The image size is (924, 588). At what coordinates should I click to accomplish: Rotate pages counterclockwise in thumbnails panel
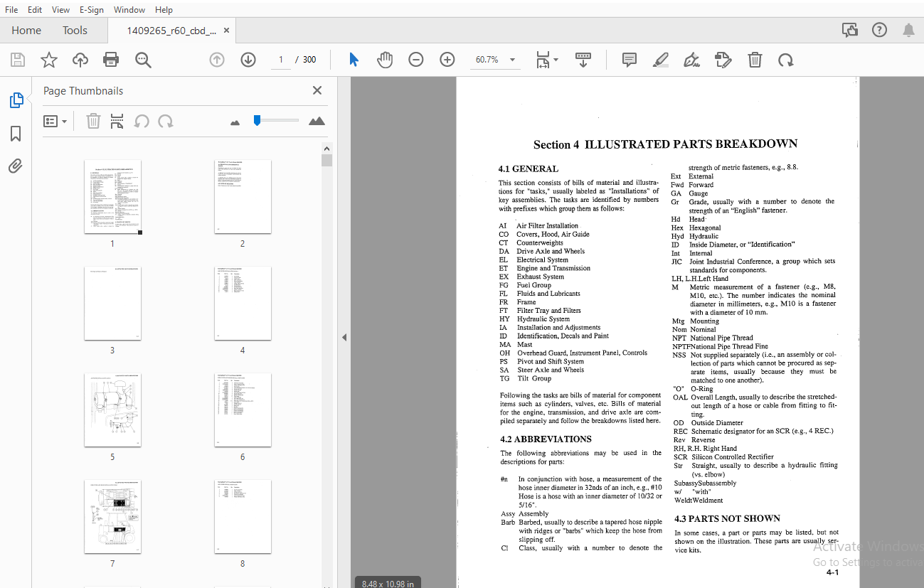pyautogui.click(x=142, y=122)
